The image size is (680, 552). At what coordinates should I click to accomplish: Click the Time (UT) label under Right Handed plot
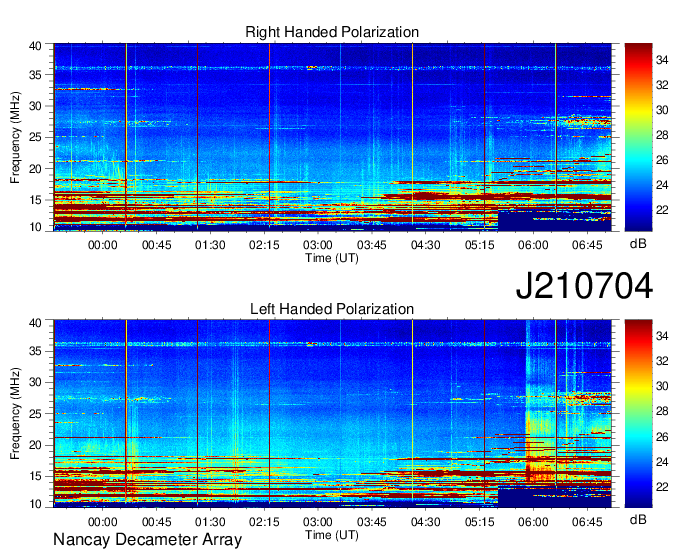pyautogui.click(x=332, y=258)
